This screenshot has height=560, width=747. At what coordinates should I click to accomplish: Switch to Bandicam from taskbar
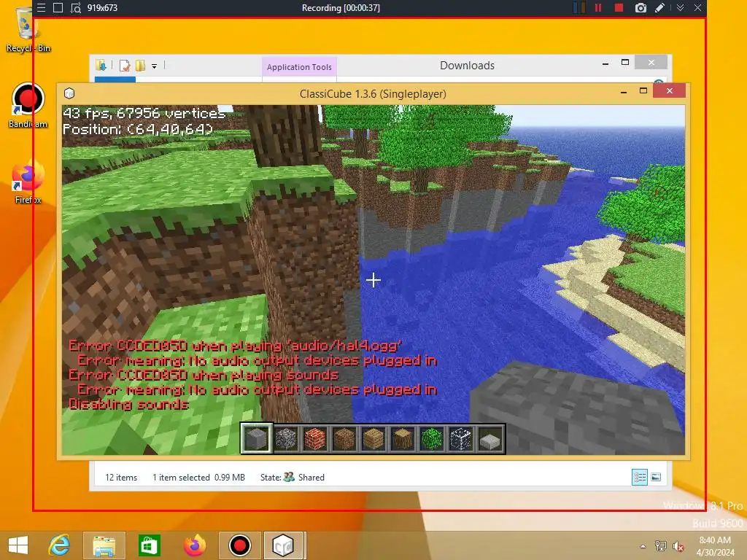(239, 545)
